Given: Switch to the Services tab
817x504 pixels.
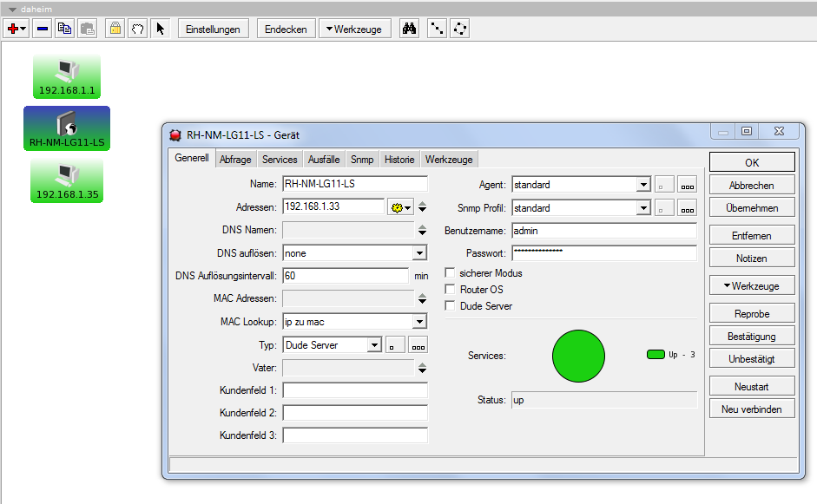Looking at the screenshot, I should click(x=280, y=160).
